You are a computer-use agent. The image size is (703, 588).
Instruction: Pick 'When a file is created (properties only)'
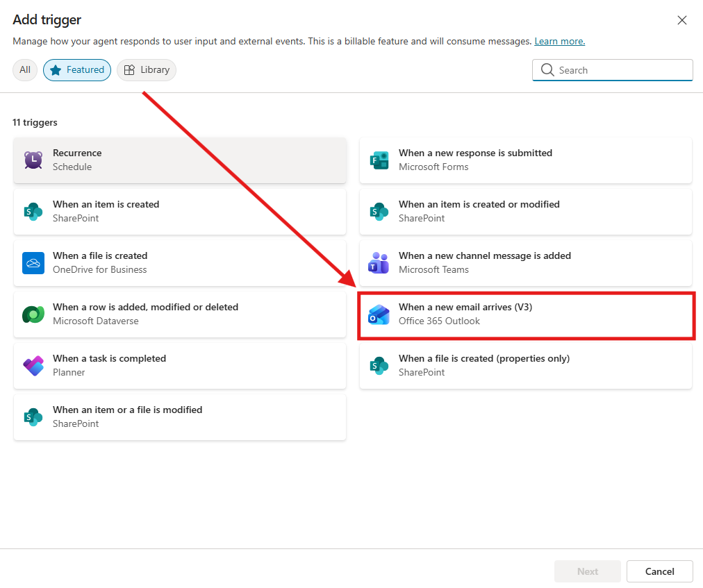click(x=525, y=366)
